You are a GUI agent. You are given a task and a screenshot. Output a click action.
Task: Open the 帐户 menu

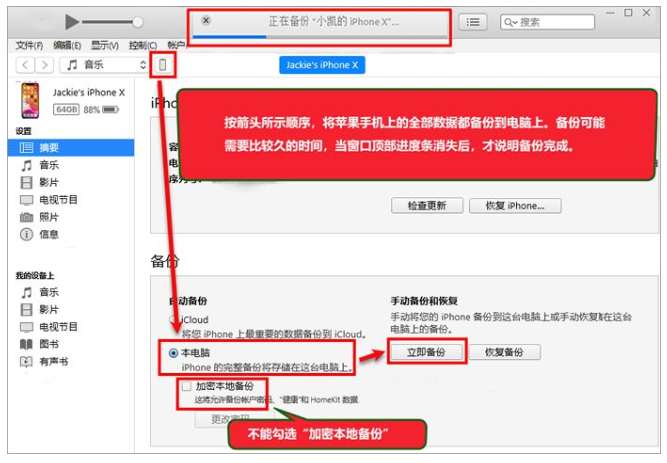(176, 45)
